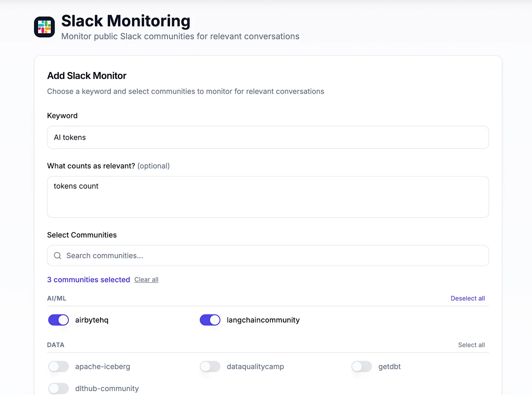Screen dimensions: 532x395
Task: Click the Select Communities label
Action: click(82, 235)
